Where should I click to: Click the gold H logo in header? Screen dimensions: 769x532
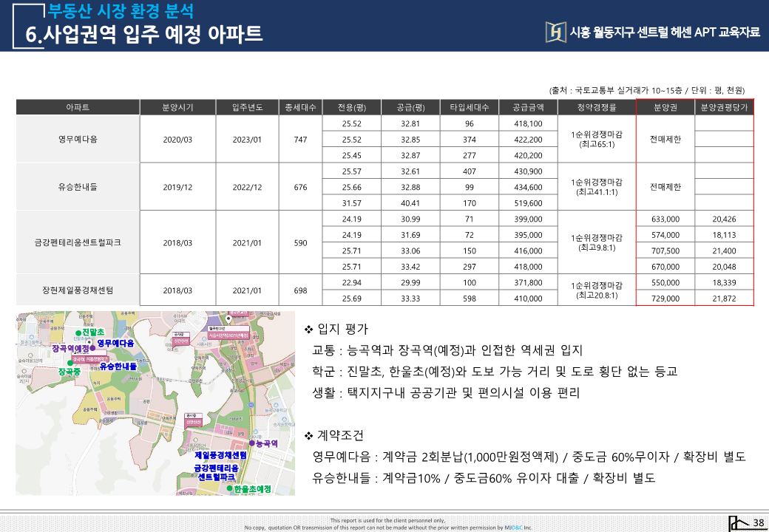coord(555,32)
